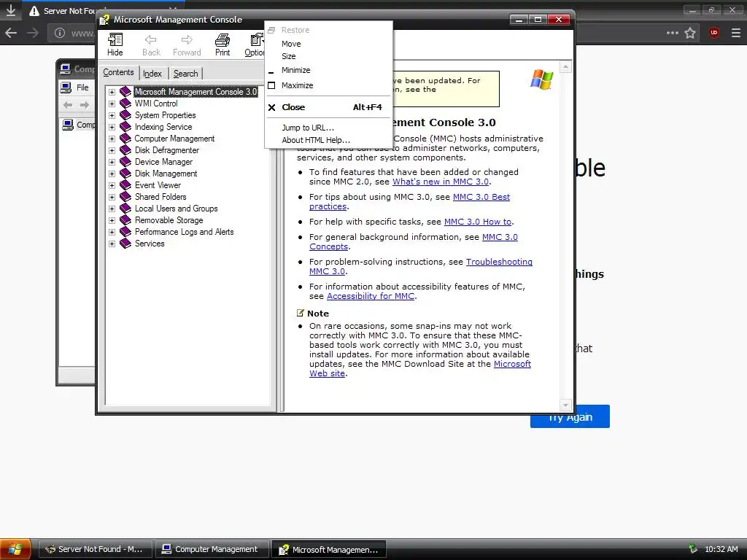Image resolution: width=747 pixels, height=560 pixels.
Task: Click the uBlock Origin extension icon
Action: [x=713, y=33]
